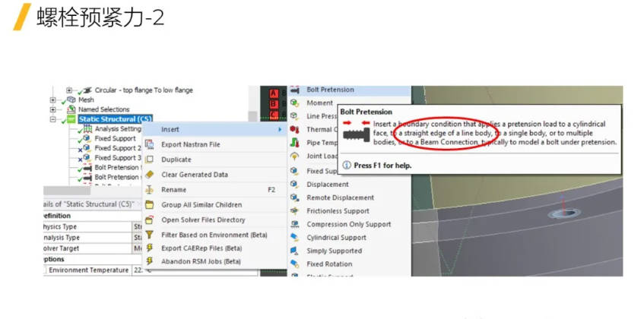Click the Filter Based on Environment funnel icon
The height and width of the screenshot is (319, 644).
(x=150, y=235)
